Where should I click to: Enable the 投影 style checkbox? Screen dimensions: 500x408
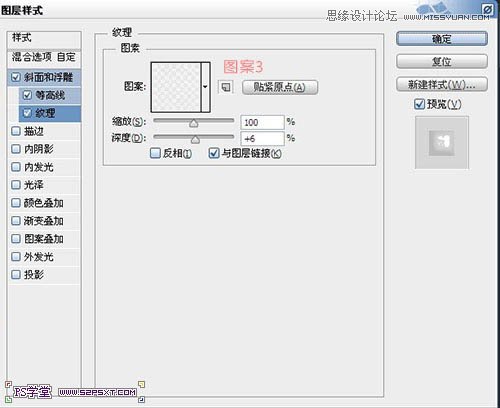coord(16,274)
